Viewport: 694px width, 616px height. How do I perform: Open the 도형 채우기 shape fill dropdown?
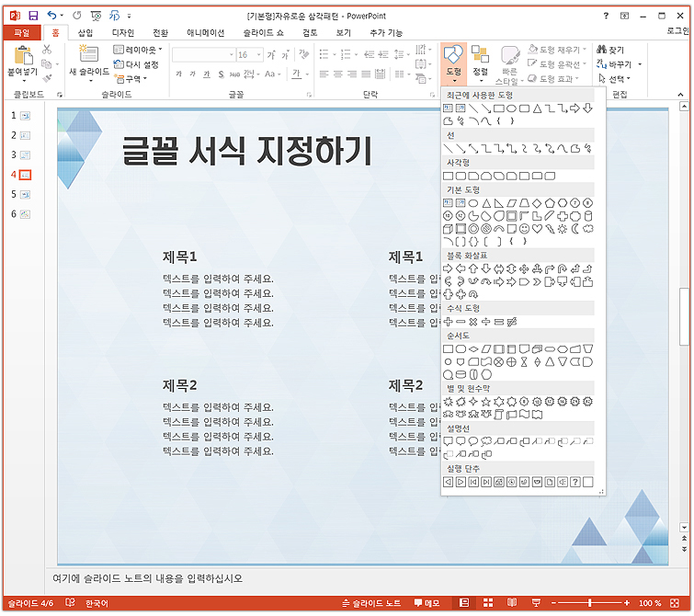coord(558,49)
